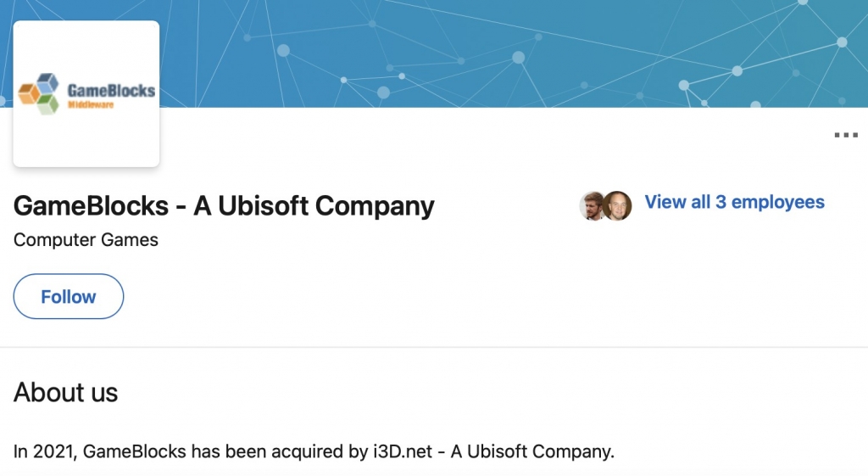Click the blue network cover banner
This screenshot has height=476, width=868.
pos(509,51)
